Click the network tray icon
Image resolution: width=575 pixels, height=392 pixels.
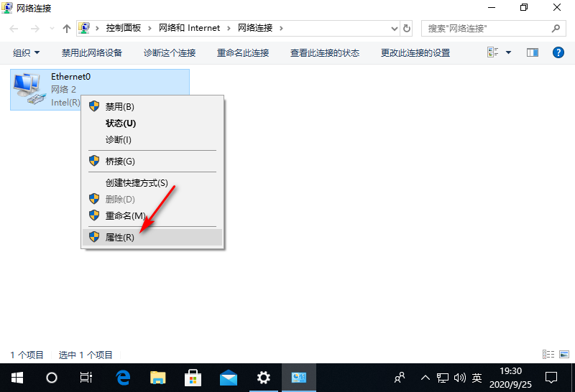443,378
